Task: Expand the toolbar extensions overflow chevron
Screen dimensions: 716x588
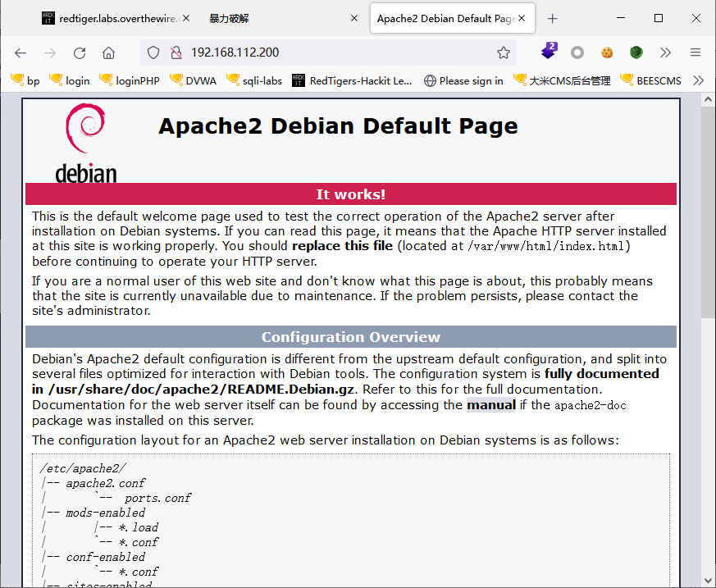Action: pos(665,52)
